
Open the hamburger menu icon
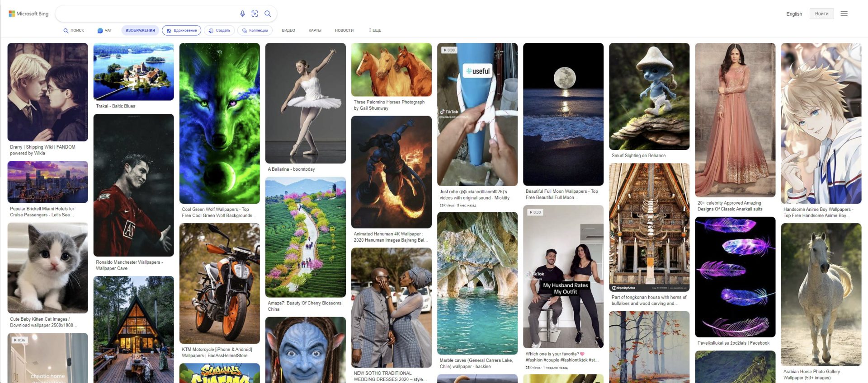pos(844,14)
